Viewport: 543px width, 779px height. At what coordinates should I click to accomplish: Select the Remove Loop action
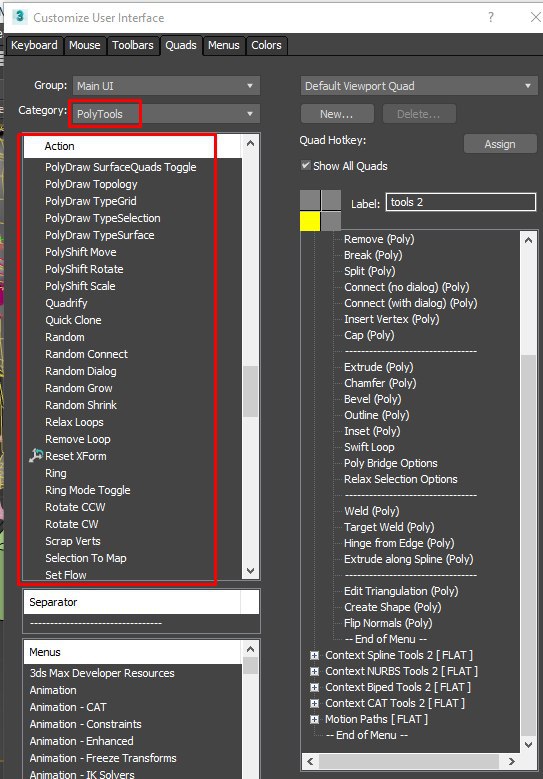78,439
